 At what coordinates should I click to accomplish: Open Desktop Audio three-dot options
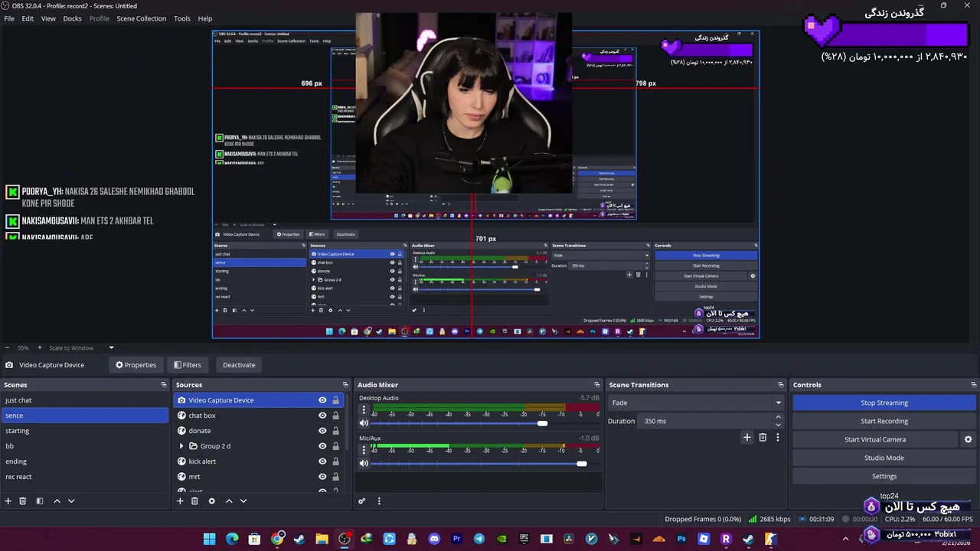coord(364,409)
